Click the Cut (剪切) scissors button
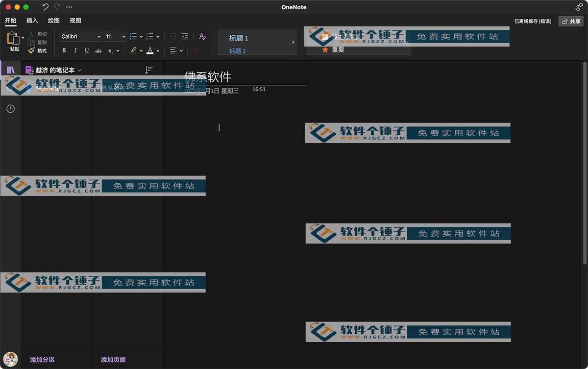 tap(37, 34)
